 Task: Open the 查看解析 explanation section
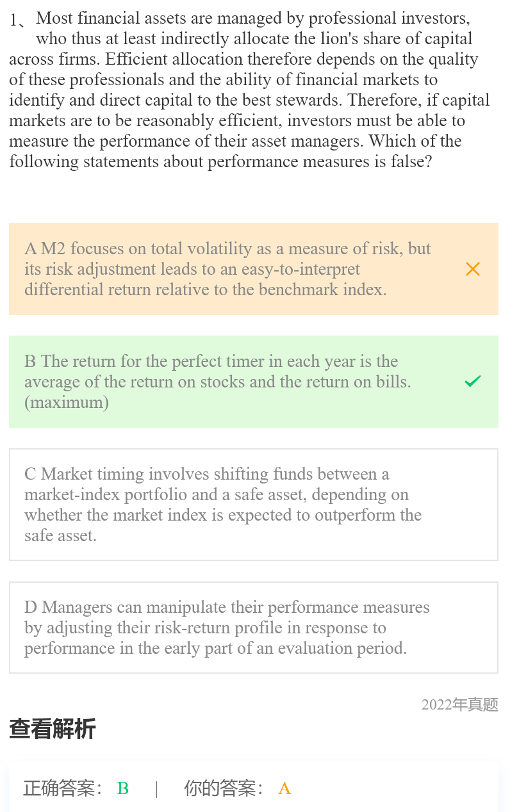[x=53, y=729]
